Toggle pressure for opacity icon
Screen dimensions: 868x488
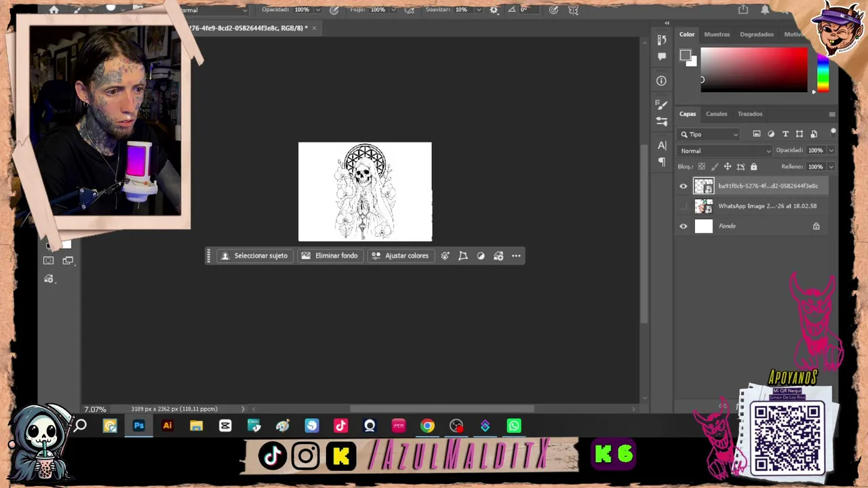[x=334, y=9]
